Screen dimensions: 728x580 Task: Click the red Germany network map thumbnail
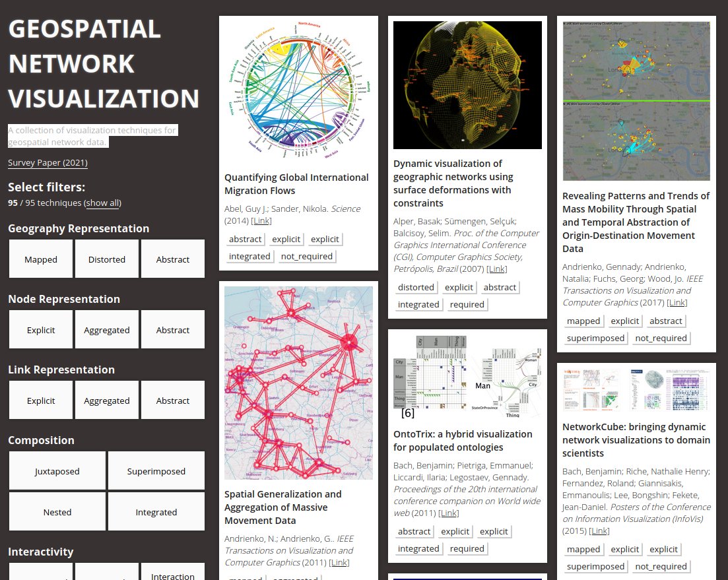click(298, 383)
